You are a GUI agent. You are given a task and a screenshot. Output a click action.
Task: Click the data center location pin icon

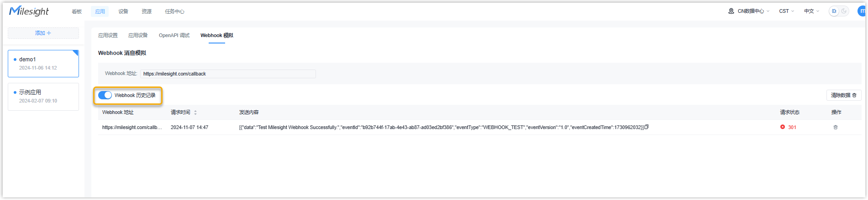(x=731, y=11)
